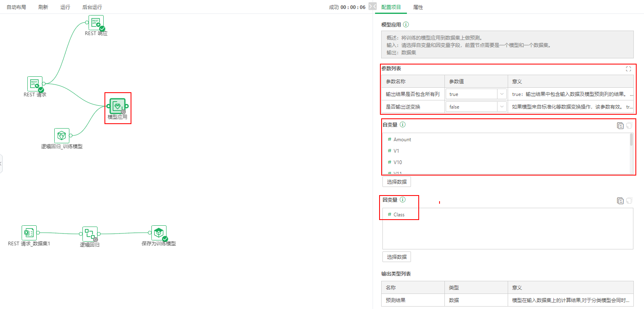Collapse the right configuration panel toggle icon
This screenshot has height=309, width=644.
click(x=373, y=6)
